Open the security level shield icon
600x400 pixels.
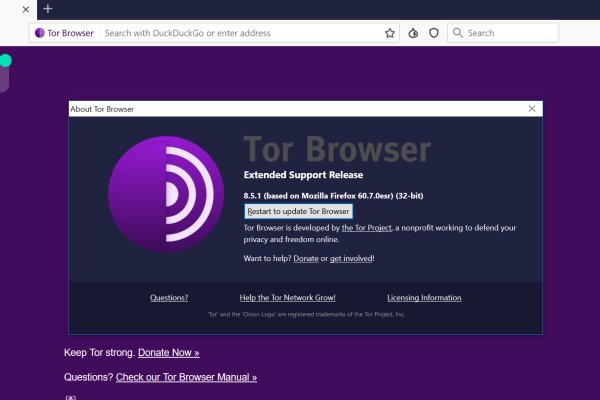pyautogui.click(x=434, y=33)
